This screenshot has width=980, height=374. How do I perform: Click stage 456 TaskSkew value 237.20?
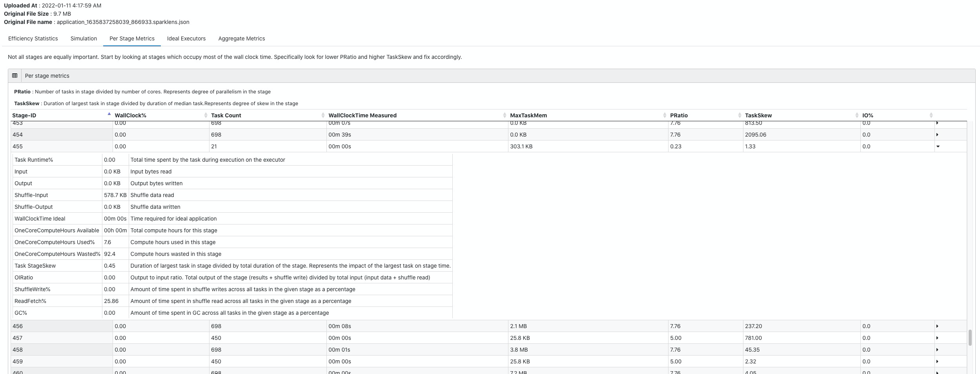tap(754, 326)
